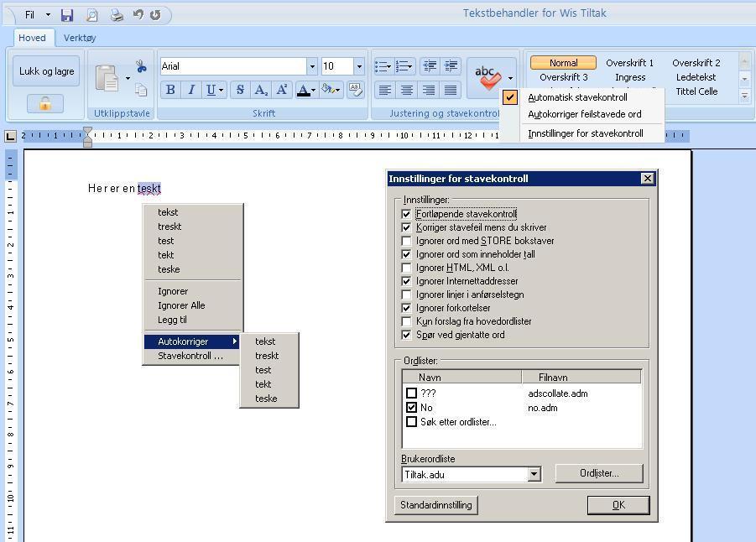Toggle Bold formatting

[170, 90]
